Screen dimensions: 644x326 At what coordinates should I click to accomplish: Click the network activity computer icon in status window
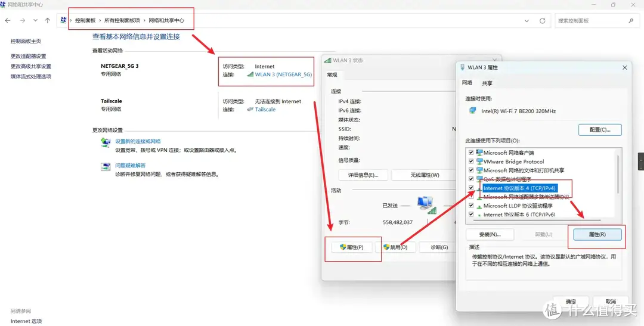(426, 204)
